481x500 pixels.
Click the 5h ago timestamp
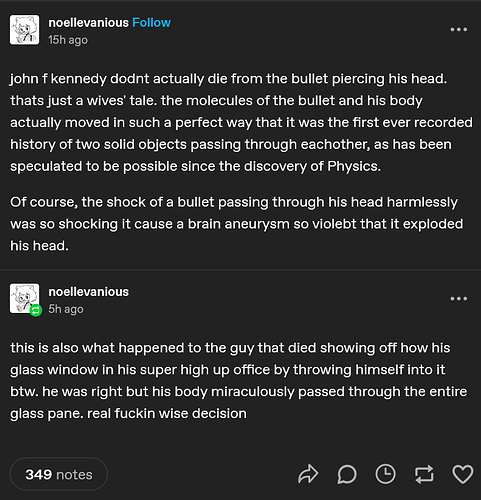(x=66, y=309)
